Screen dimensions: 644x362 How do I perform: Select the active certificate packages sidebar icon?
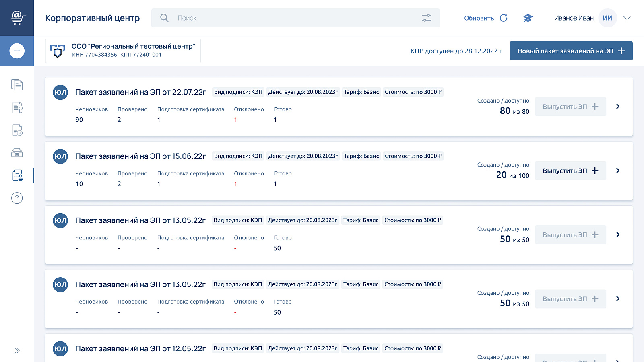click(x=17, y=175)
